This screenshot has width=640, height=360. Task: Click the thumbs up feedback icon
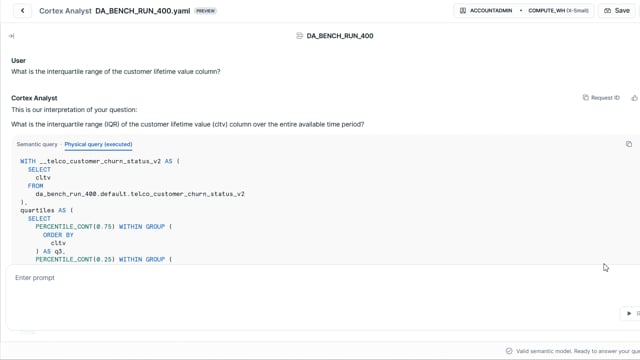coord(634,98)
